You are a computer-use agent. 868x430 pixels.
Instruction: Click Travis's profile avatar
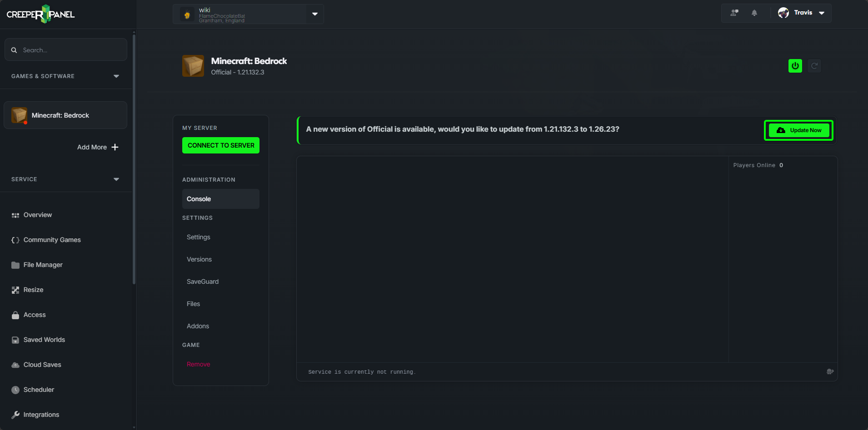point(783,13)
